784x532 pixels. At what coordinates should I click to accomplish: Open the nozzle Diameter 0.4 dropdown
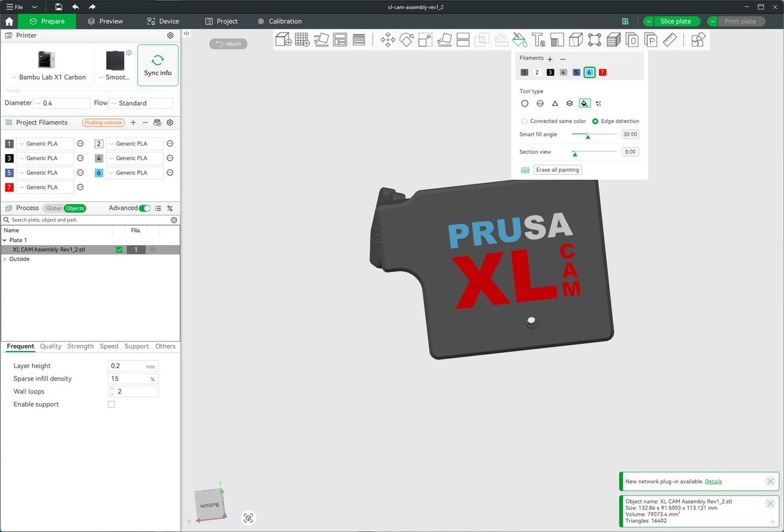click(61, 103)
